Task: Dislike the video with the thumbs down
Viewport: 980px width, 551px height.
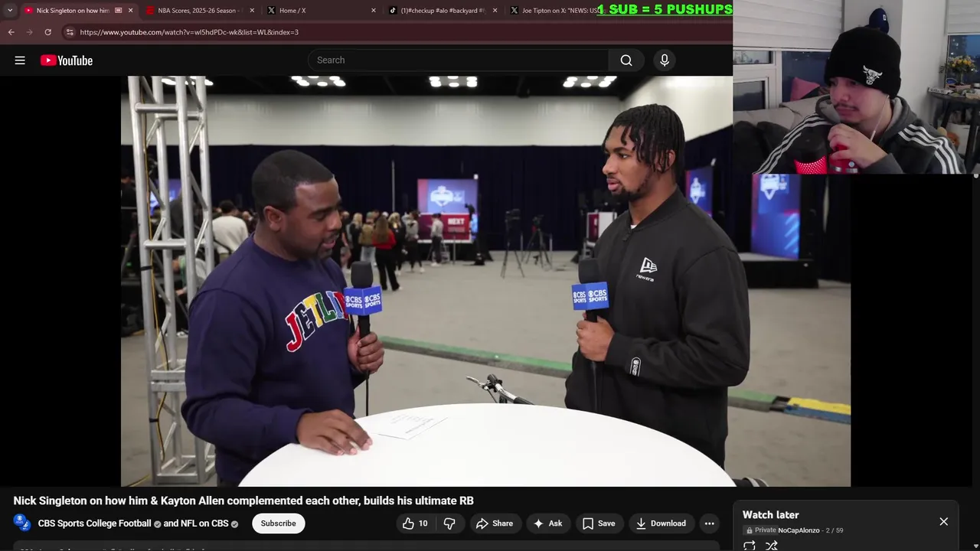Action: [x=449, y=523]
